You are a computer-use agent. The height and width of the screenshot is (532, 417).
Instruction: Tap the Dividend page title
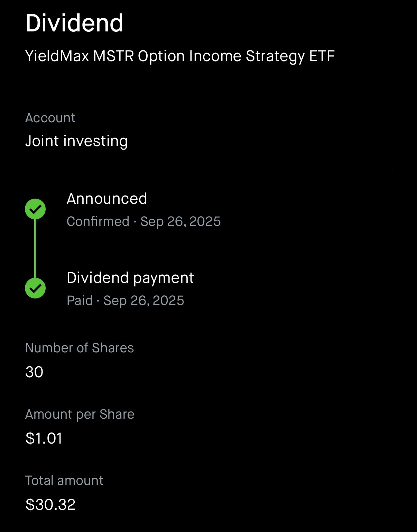(x=74, y=23)
